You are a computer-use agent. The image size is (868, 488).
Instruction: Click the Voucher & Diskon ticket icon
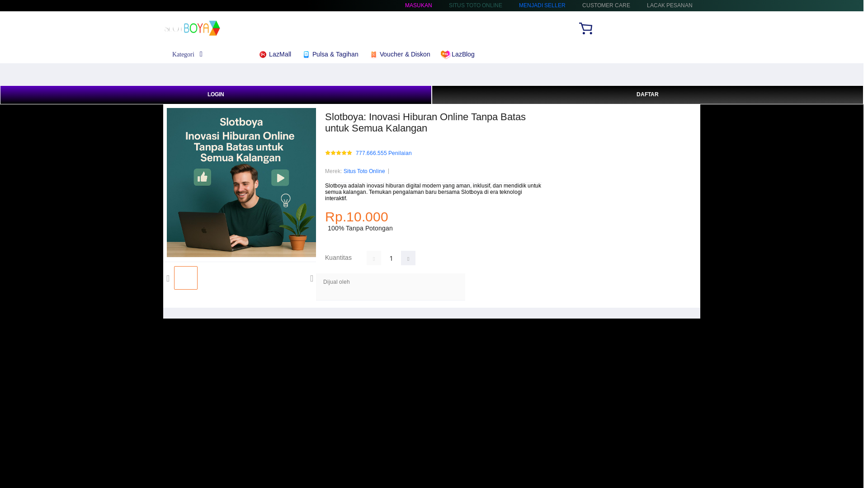point(373,55)
